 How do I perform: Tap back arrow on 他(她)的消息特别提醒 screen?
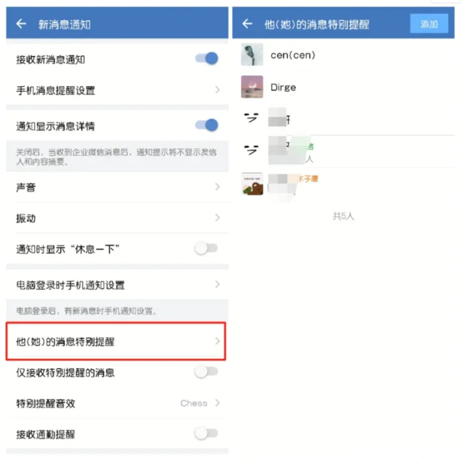[x=248, y=24]
